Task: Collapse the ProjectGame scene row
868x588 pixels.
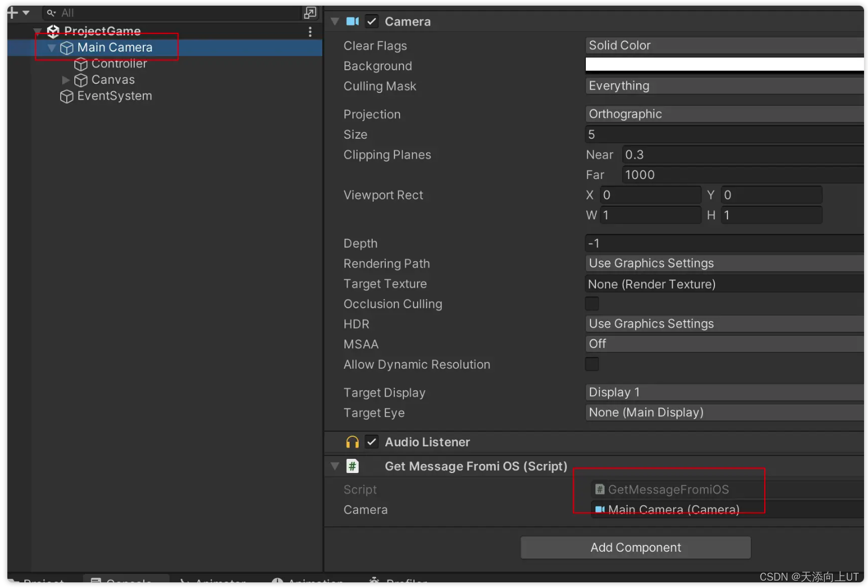Action: pyautogui.click(x=37, y=31)
